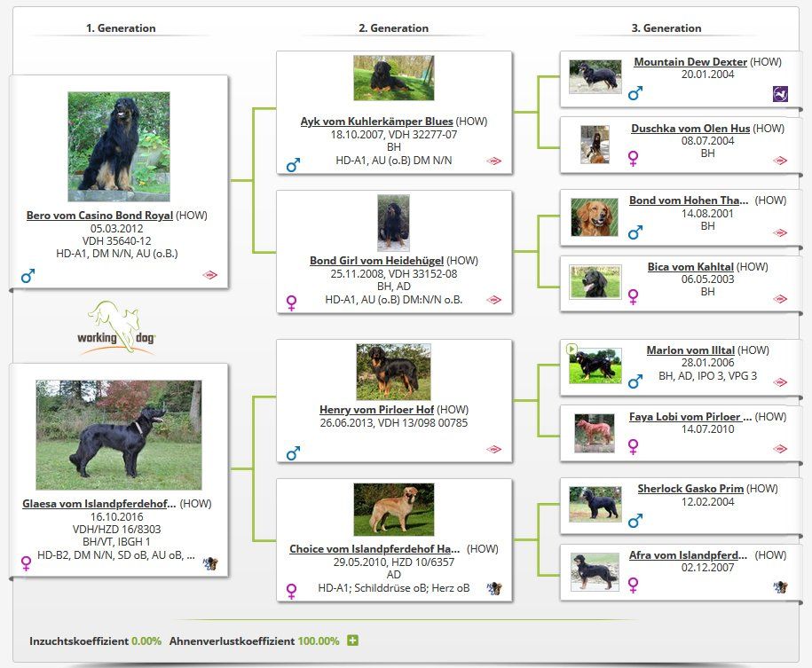Click Afra vom Islandpferd... thumbnail

[595, 572]
